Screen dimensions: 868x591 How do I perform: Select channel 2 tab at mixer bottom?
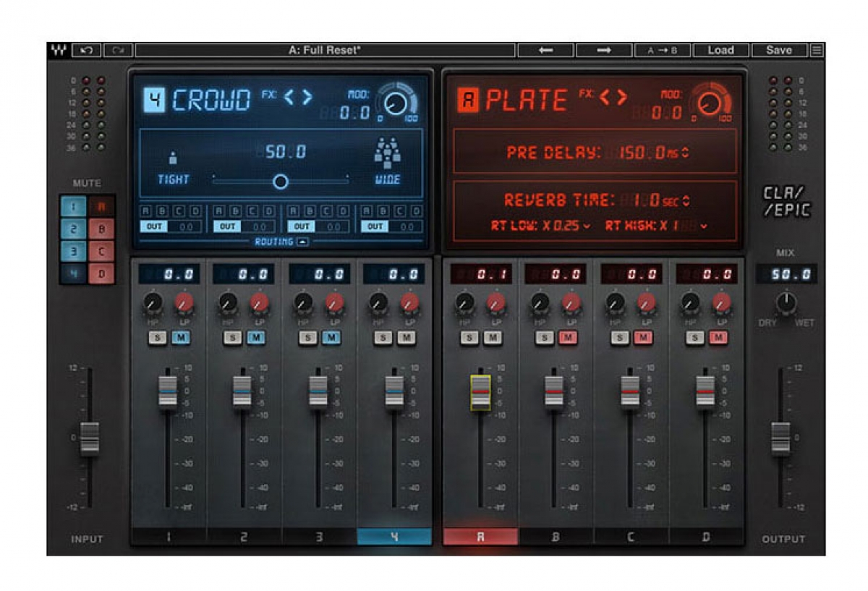244,537
